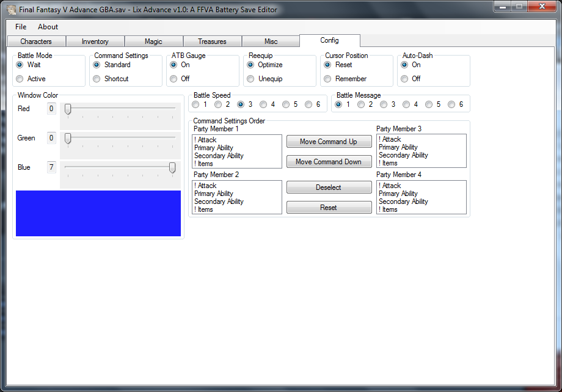Select Secondary Ability for Party Member 3

click(421, 155)
